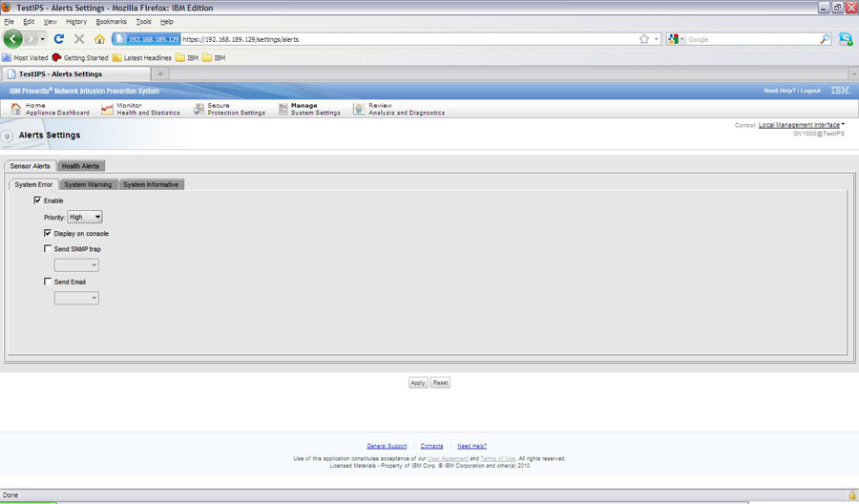Image resolution: width=859 pixels, height=504 pixels.
Task: Click the search magnifier icon
Action: pyautogui.click(x=825, y=39)
